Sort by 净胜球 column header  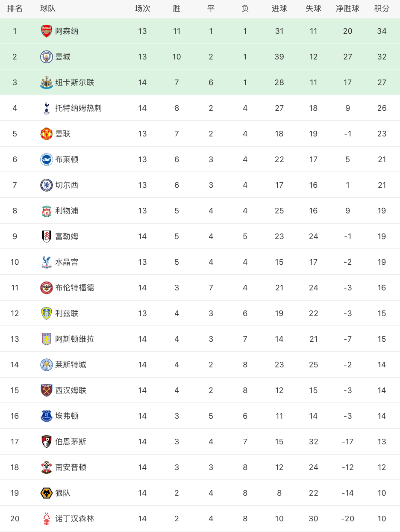[x=347, y=9]
